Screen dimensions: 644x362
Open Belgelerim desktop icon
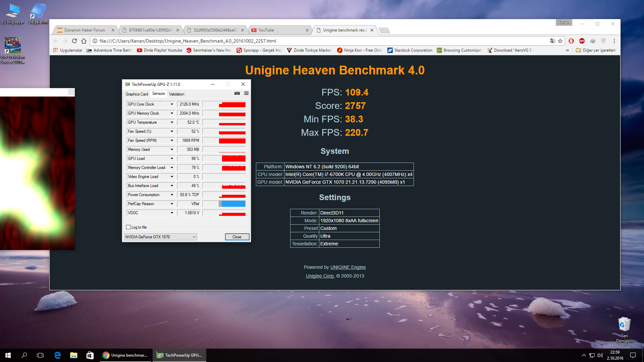[x=38, y=14]
